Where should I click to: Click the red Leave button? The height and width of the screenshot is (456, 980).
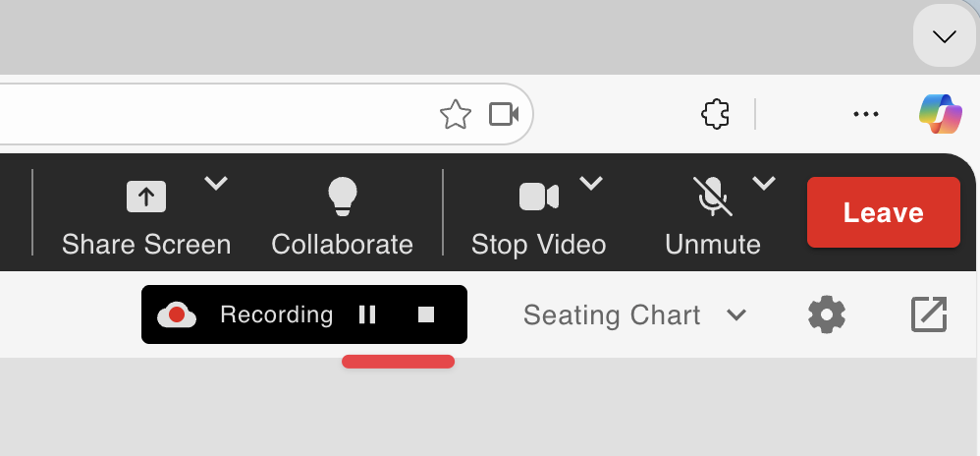tap(883, 212)
